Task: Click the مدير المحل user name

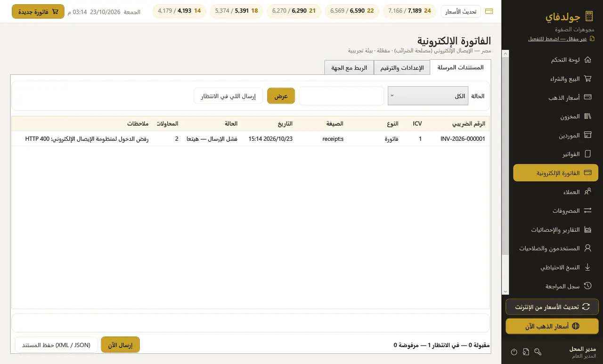Action: pos(583,349)
